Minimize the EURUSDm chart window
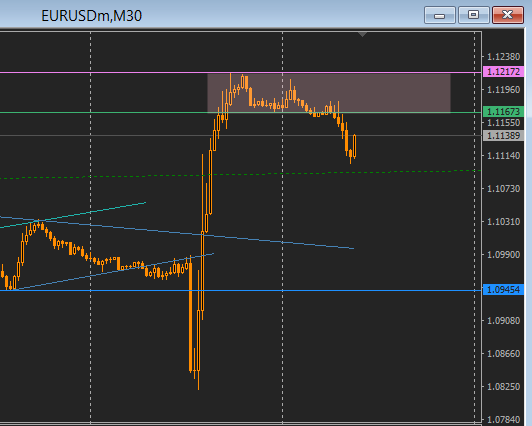The width and height of the screenshot is (532, 426). point(440,15)
